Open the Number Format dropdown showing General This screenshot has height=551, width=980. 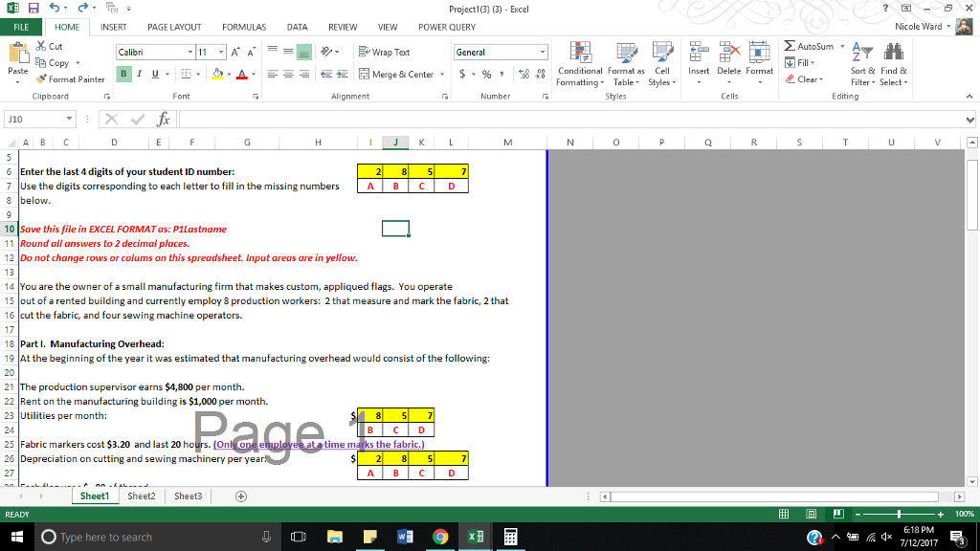point(500,50)
